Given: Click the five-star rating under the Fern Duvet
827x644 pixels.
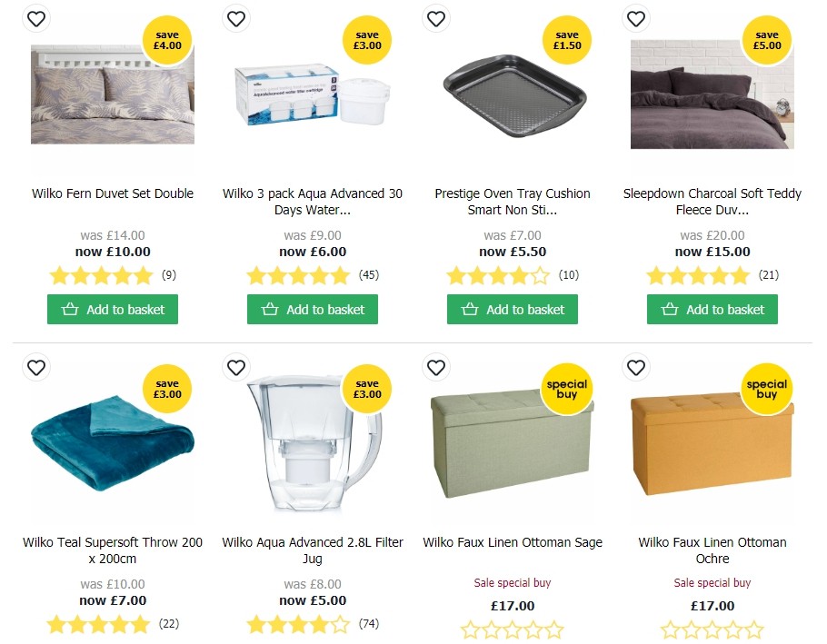Looking at the screenshot, I should click(x=102, y=275).
